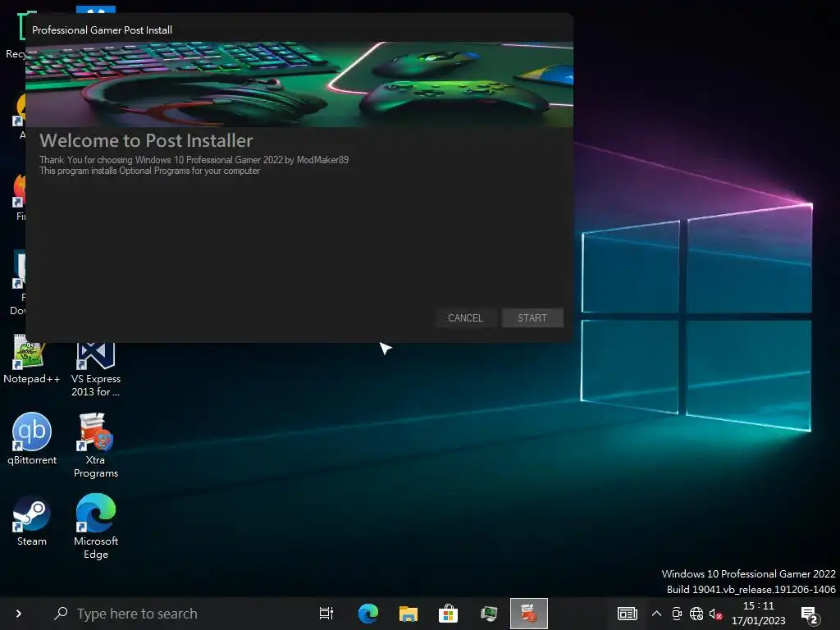The image size is (840, 630).
Task: Select the active Post Install taskbar item
Action: 529,614
